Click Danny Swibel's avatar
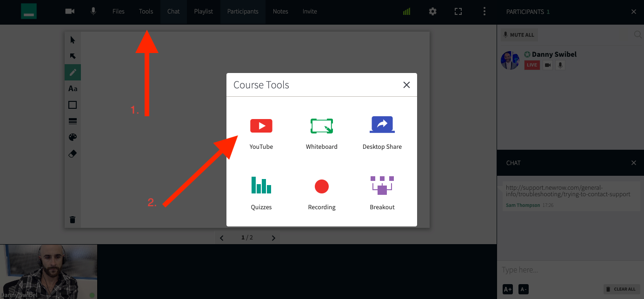The height and width of the screenshot is (299, 644). (510, 60)
